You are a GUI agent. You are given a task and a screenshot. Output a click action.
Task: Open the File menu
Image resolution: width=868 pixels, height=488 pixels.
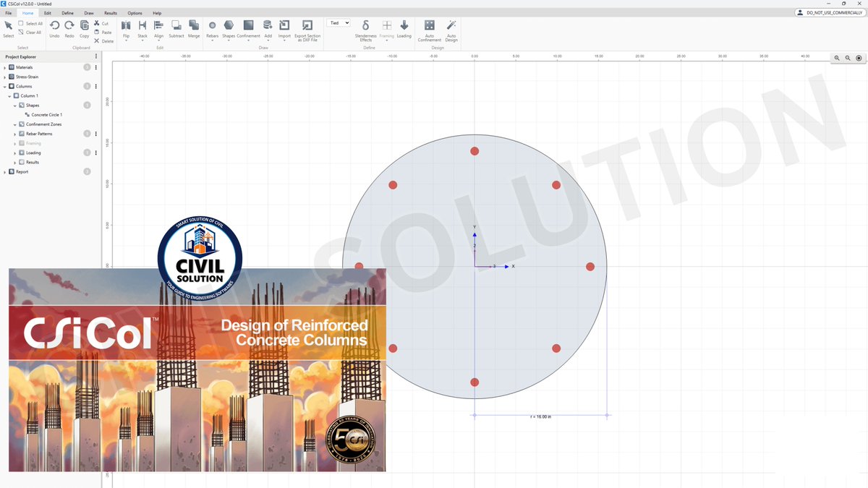(9, 13)
